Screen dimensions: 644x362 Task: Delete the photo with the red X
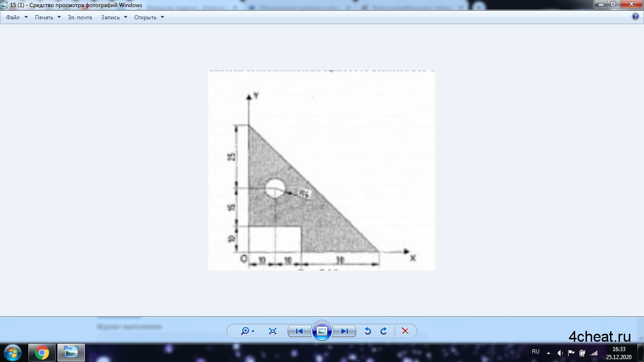click(x=405, y=331)
